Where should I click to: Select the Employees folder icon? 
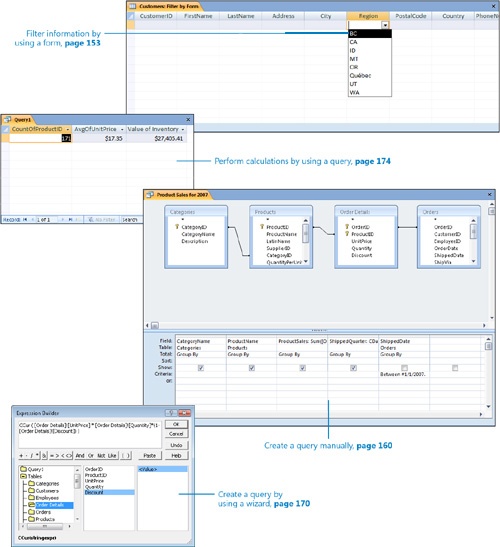point(32,498)
